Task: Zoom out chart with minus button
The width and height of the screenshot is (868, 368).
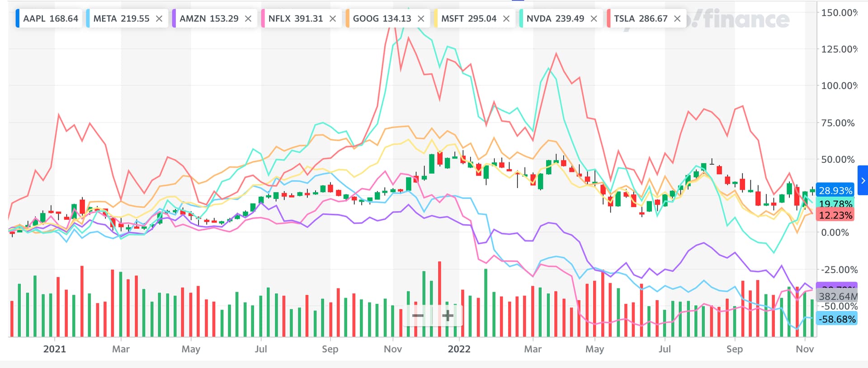Action: pos(418,315)
